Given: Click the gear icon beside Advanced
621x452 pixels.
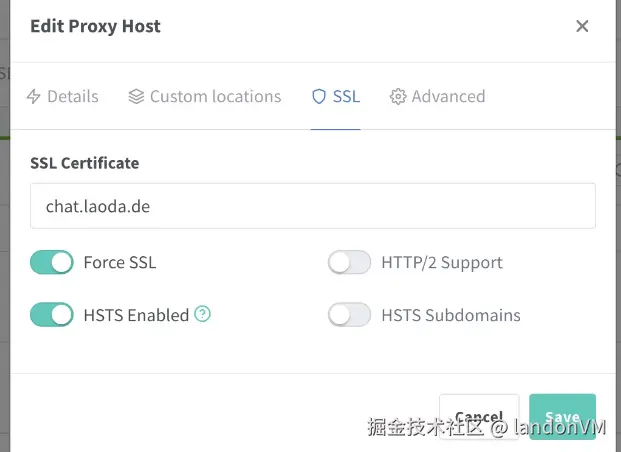Looking at the screenshot, I should (398, 97).
